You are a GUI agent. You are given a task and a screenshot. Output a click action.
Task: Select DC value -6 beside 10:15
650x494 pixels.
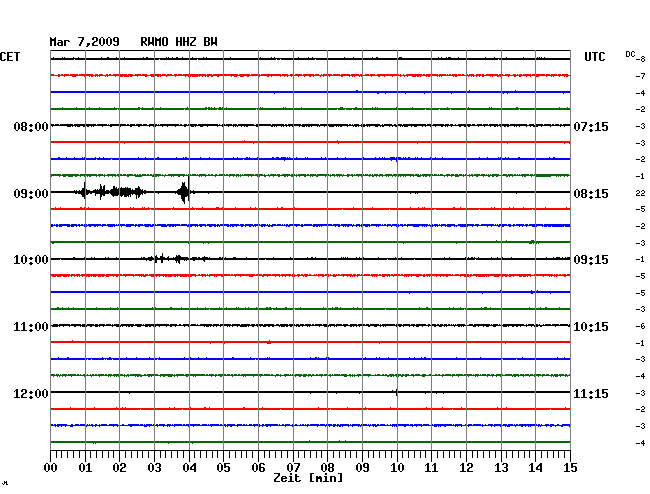[x=640, y=326]
